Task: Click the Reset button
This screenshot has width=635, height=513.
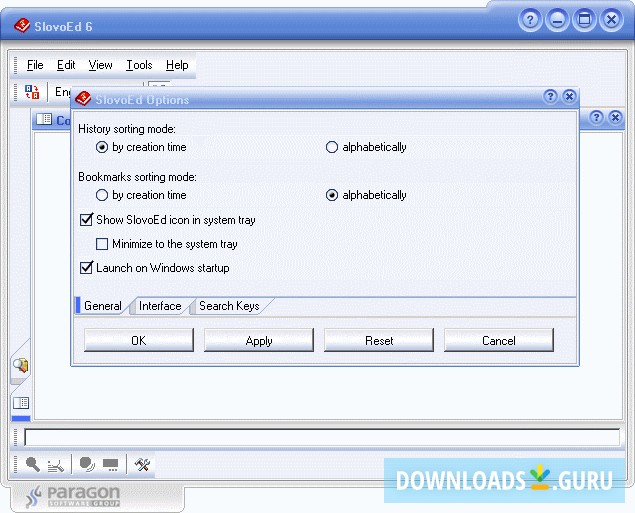Action: click(379, 341)
